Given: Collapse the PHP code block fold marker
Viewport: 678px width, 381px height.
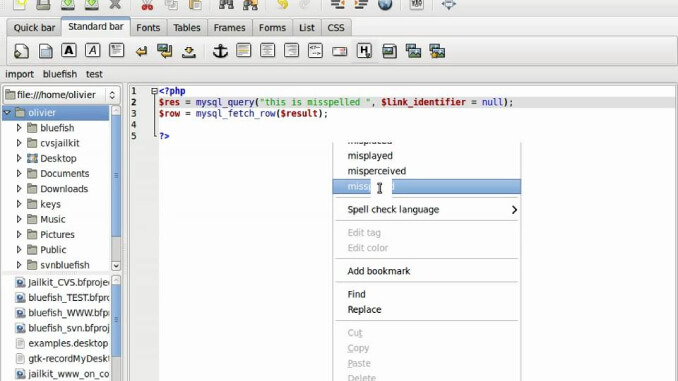Looking at the screenshot, I should click(x=154, y=91).
